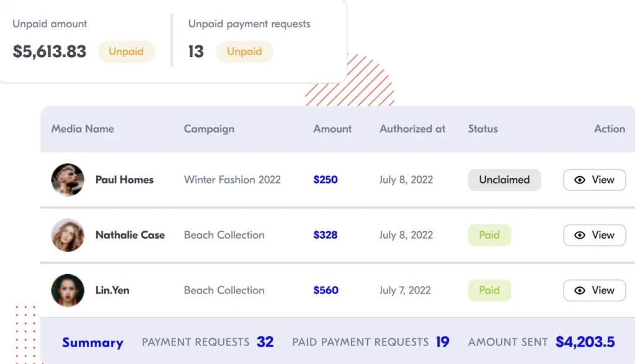Screen dimensions: 635x364
Task: Toggle the Paid status on Nathalie Case's row
Action: pos(489,235)
